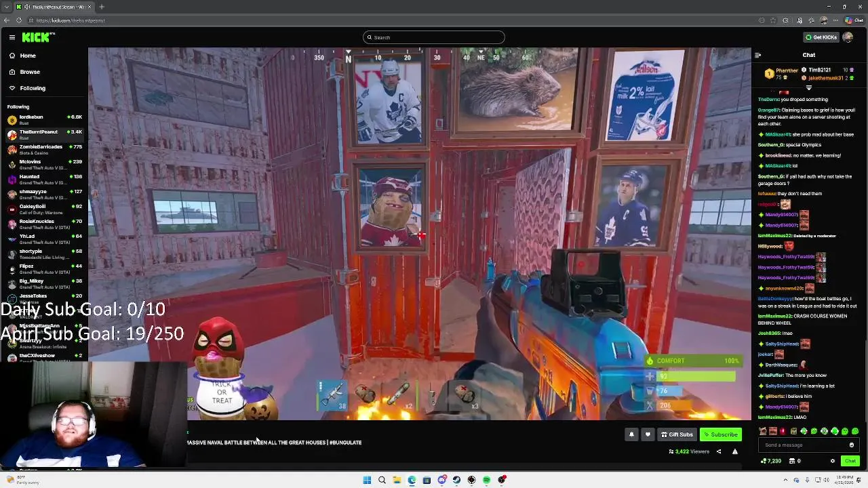Open Following in sidebar

(x=33, y=88)
